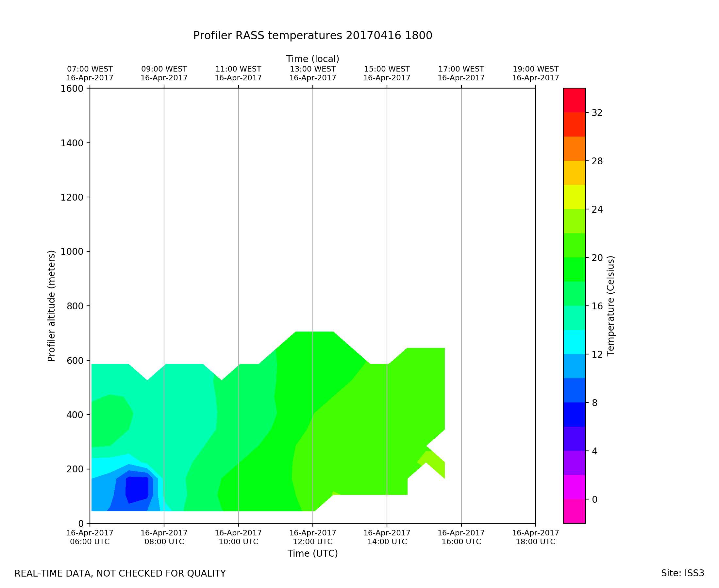Image resolution: width=719 pixels, height=588 pixels.
Task: Click the Temperature (Celsius) colorbar label
Action: tap(610, 306)
